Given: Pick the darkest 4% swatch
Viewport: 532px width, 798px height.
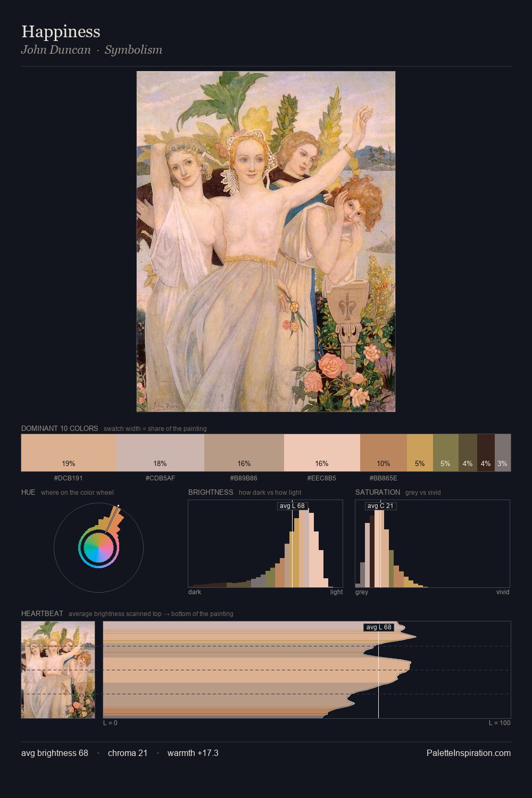Looking at the screenshot, I should pyautogui.click(x=486, y=453).
